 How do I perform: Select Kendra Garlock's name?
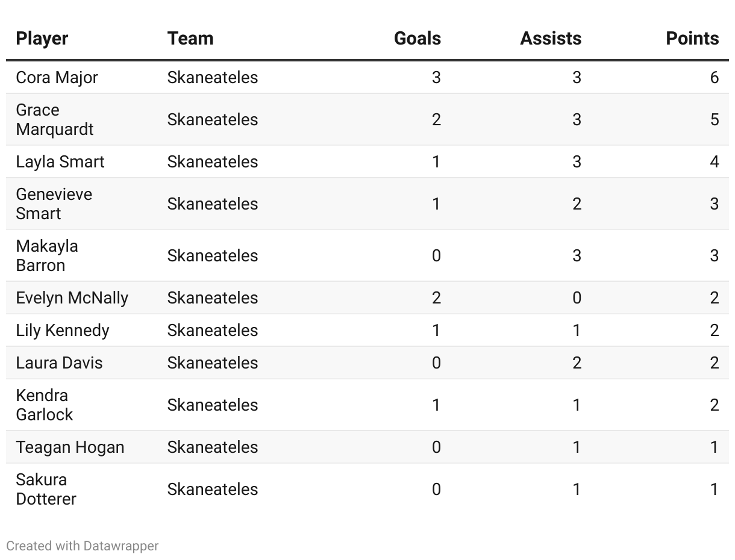(45, 405)
